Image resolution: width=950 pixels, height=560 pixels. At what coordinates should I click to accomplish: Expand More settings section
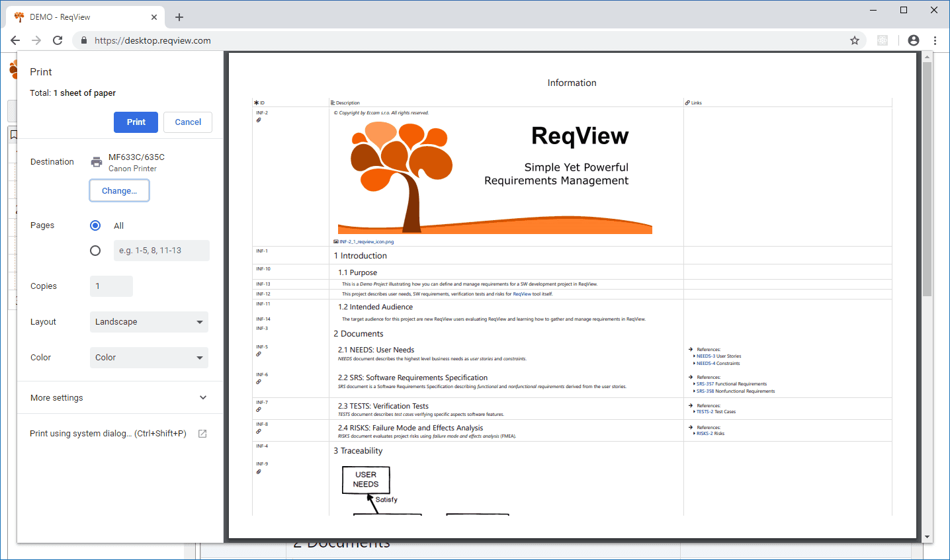(120, 398)
